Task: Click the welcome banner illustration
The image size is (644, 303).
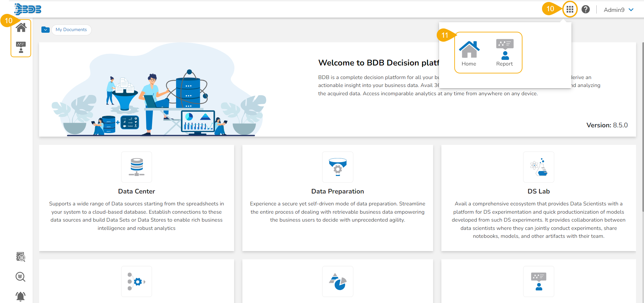Action: coord(159,96)
